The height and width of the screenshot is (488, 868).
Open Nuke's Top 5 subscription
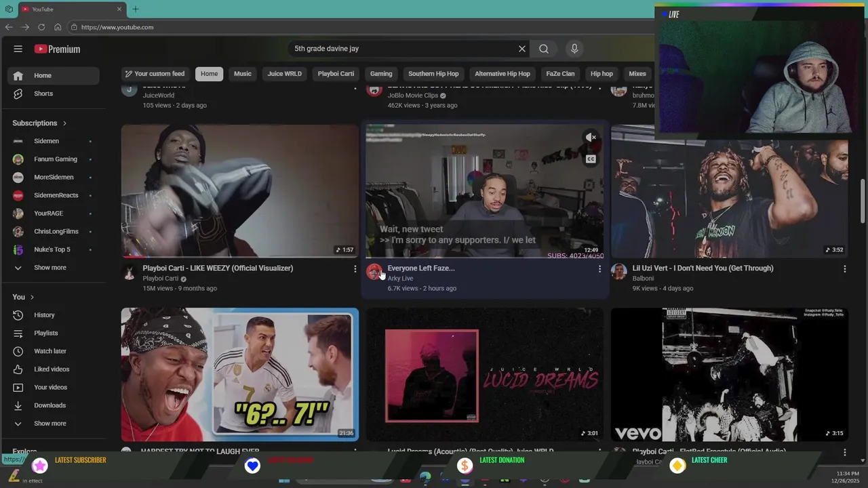pyautogui.click(x=54, y=249)
